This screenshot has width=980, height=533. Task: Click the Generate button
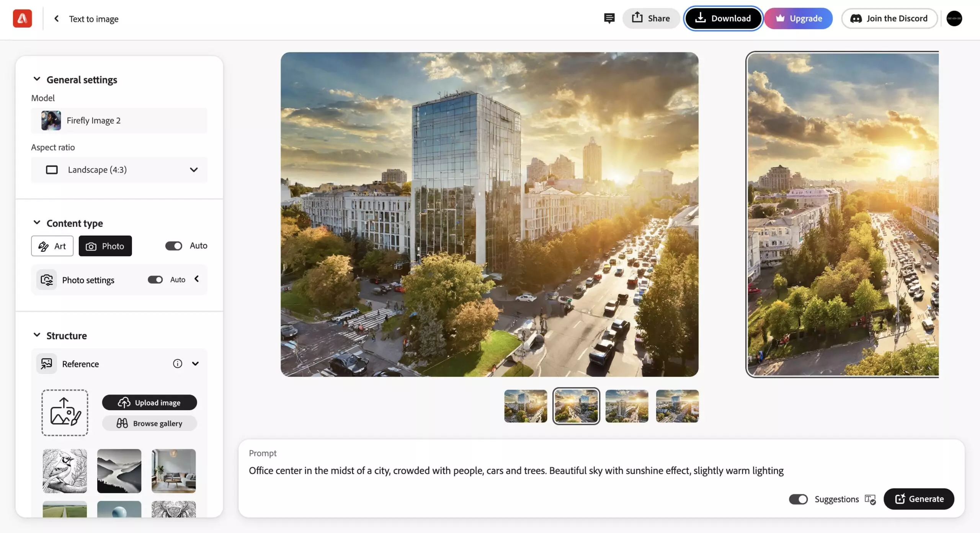(x=918, y=499)
